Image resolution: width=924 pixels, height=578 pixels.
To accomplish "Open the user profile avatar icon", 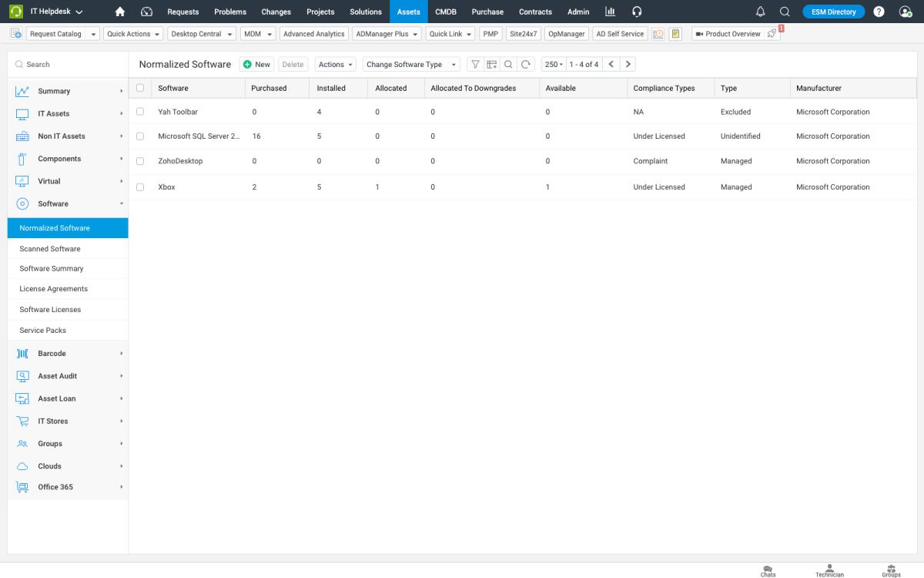I will pyautogui.click(x=906, y=12).
